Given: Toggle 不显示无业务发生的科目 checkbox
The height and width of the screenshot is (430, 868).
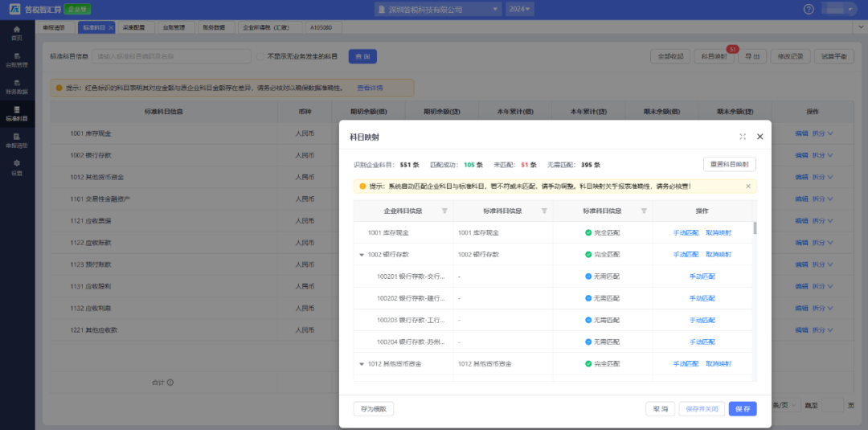Looking at the screenshot, I should coord(260,56).
